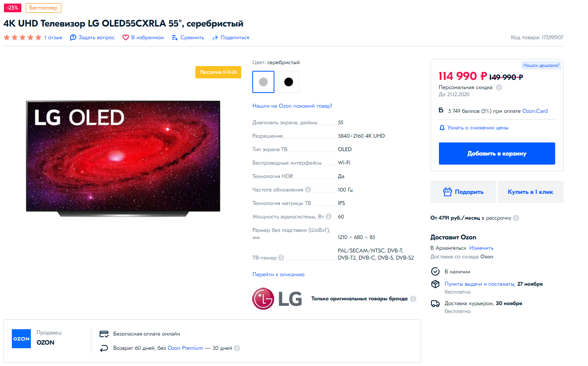Click the bell icon for price drop alerts
588x366 pixels.
[x=442, y=128]
